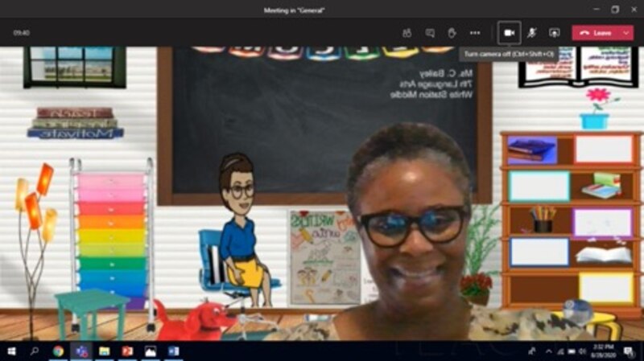
Task: Expand the Leave options dropdown arrow
Action: pyautogui.click(x=625, y=33)
